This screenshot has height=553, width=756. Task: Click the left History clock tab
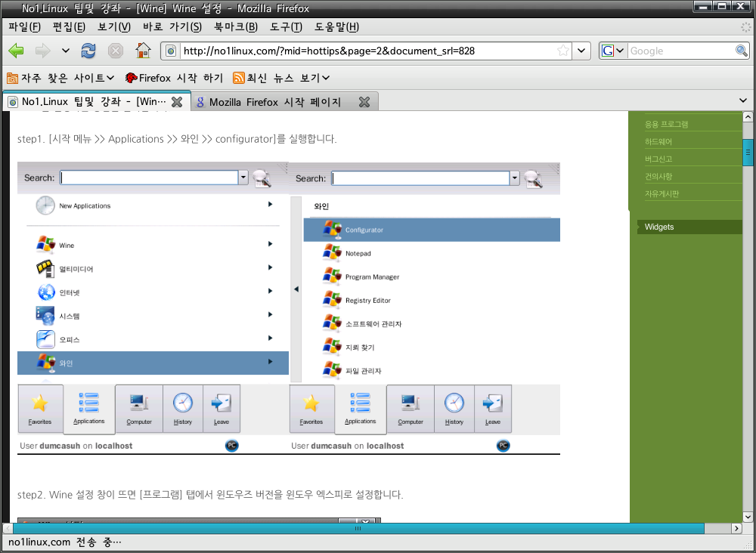(x=183, y=409)
